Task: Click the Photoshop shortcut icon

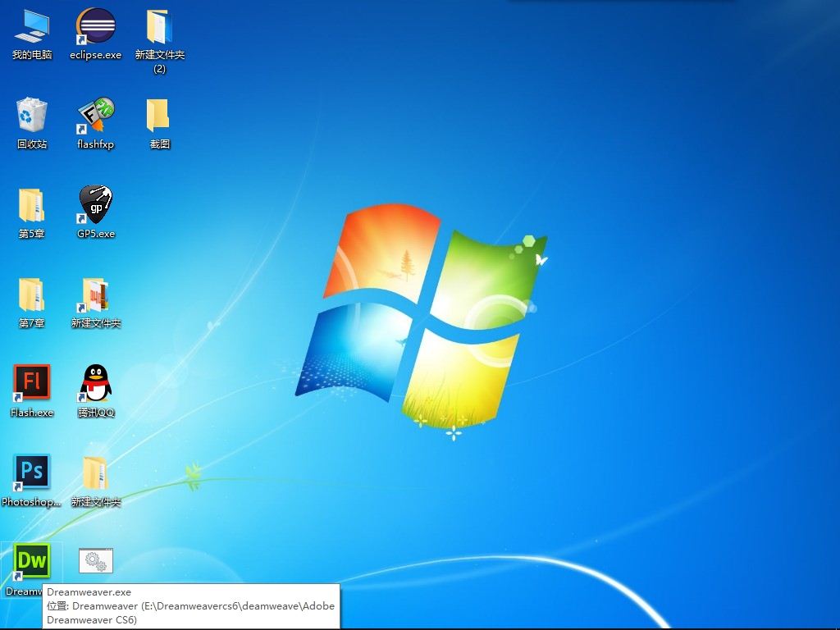Action: [32, 472]
